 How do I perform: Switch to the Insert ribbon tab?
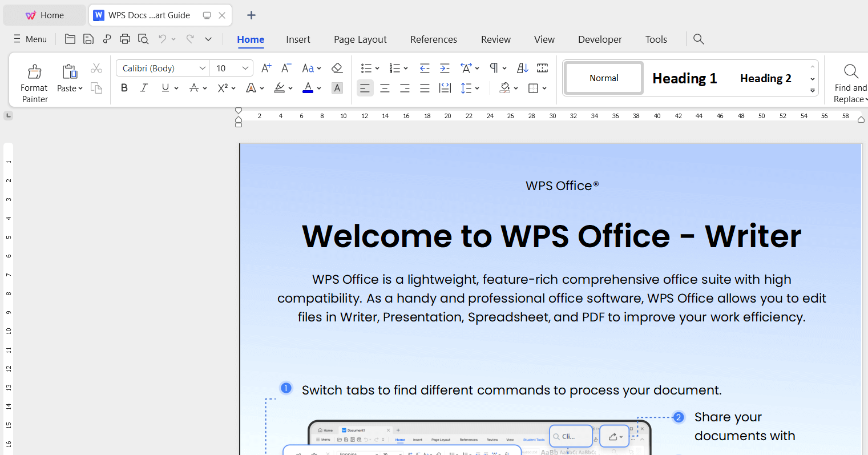pyautogui.click(x=298, y=39)
